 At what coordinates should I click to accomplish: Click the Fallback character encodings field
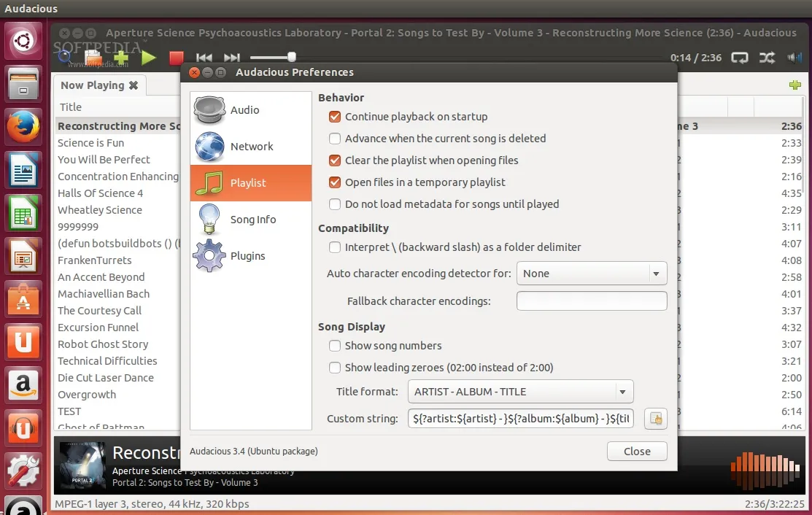click(591, 301)
